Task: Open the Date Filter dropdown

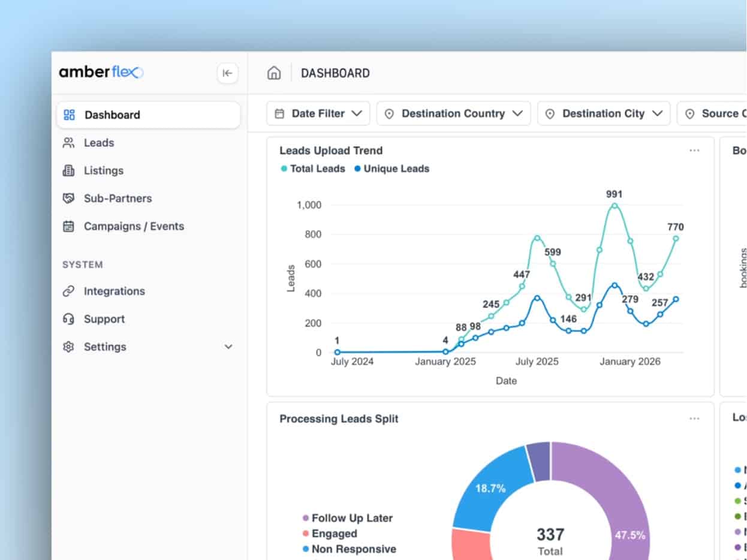Action: coord(318,113)
